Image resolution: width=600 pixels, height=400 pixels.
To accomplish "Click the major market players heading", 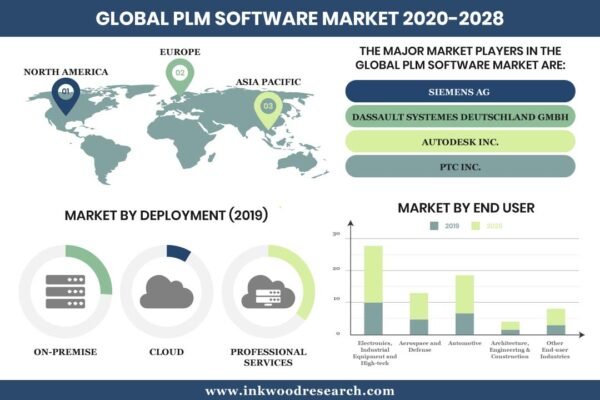I will click(x=460, y=58).
